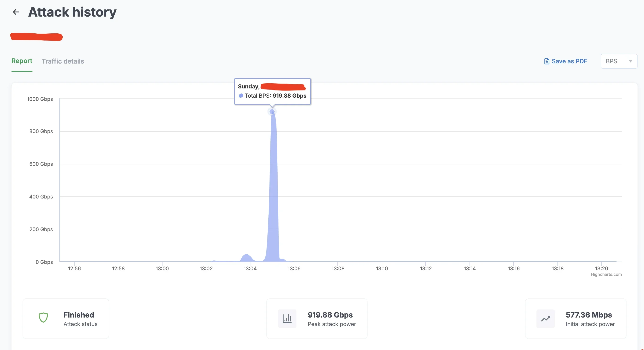Open the BPS metric dropdown
The height and width of the screenshot is (350, 644).
coord(619,61)
